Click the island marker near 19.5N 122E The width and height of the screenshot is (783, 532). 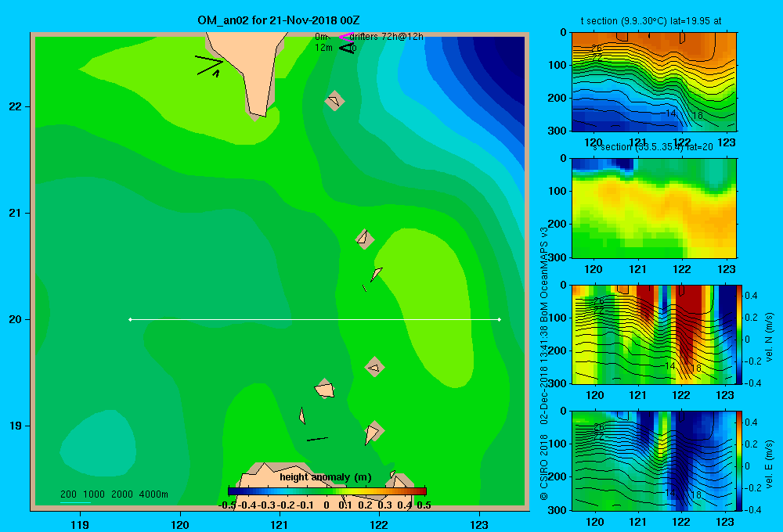pyautogui.click(x=374, y=367)
